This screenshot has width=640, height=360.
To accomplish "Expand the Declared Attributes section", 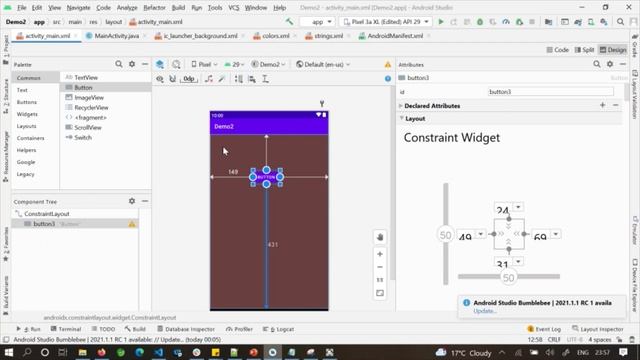I will 401,106.
